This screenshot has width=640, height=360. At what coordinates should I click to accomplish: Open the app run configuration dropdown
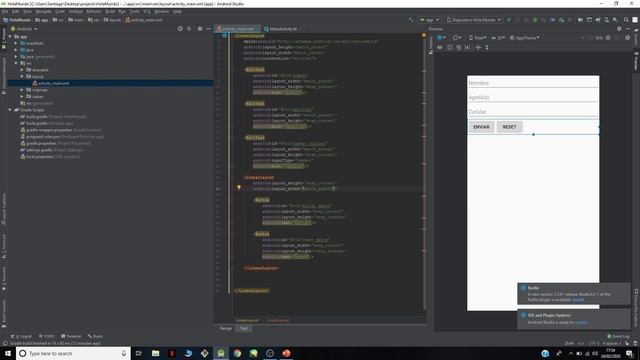point(429,20)
